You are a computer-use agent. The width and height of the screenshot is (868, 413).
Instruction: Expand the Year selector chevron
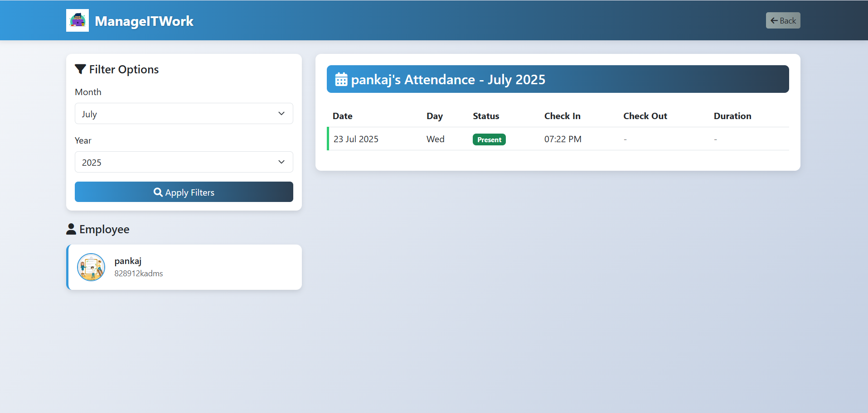pos(281,162)
